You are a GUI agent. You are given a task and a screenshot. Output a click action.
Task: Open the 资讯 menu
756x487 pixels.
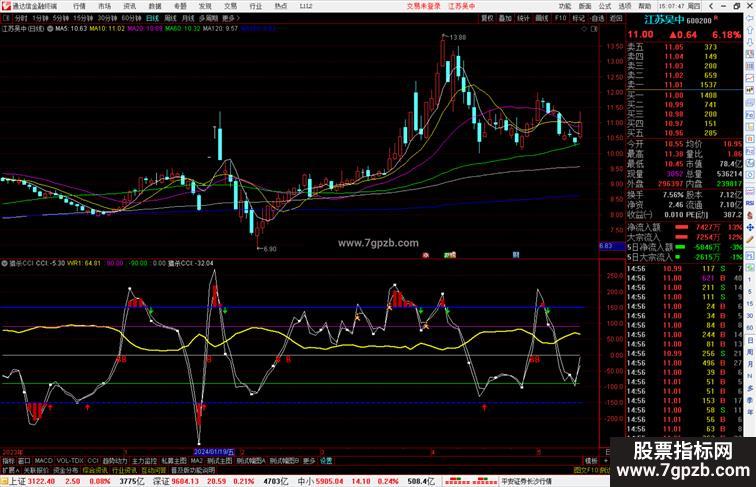(129, 6)
